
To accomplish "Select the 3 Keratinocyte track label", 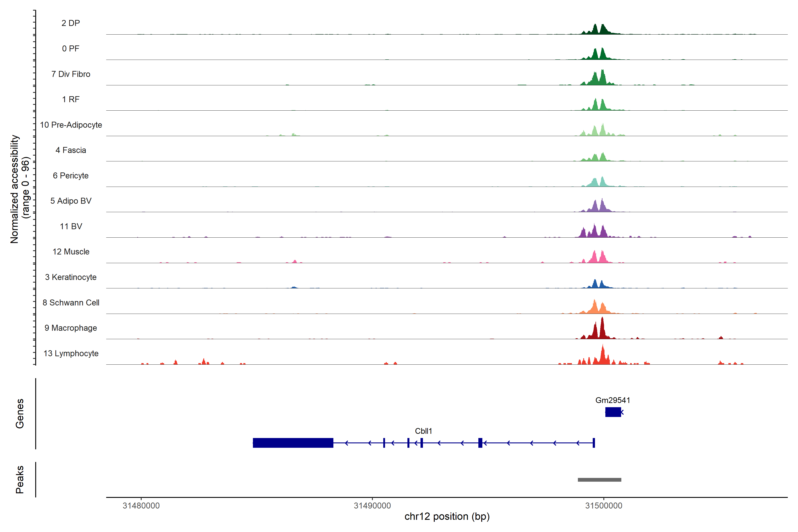I will (x=71, y=277).
